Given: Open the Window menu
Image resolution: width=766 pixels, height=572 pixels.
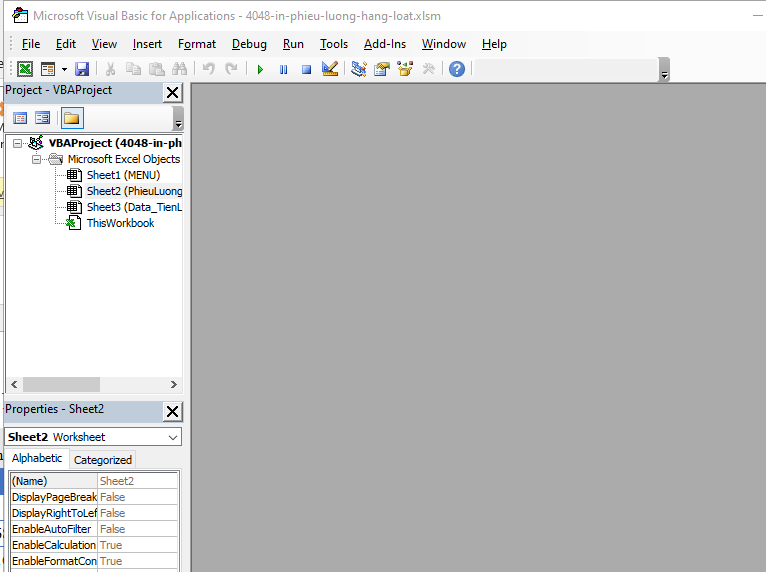Looking at the screenshot, I should point(444,44).
